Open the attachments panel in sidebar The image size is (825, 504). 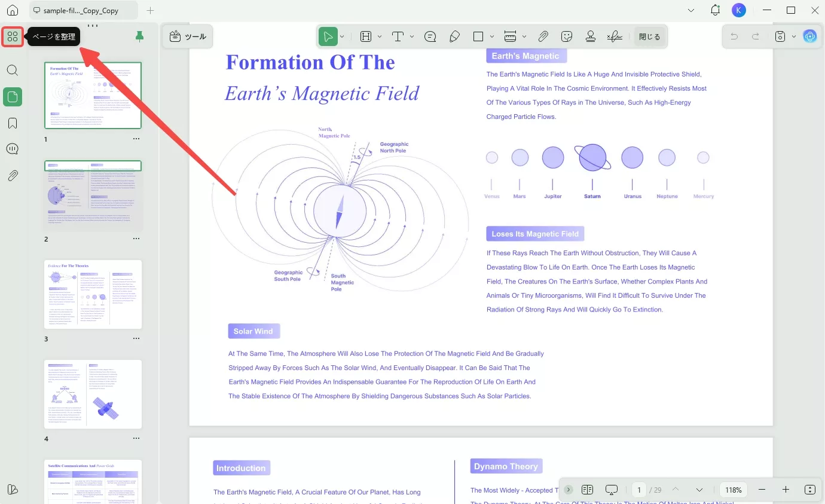[13, 176]
